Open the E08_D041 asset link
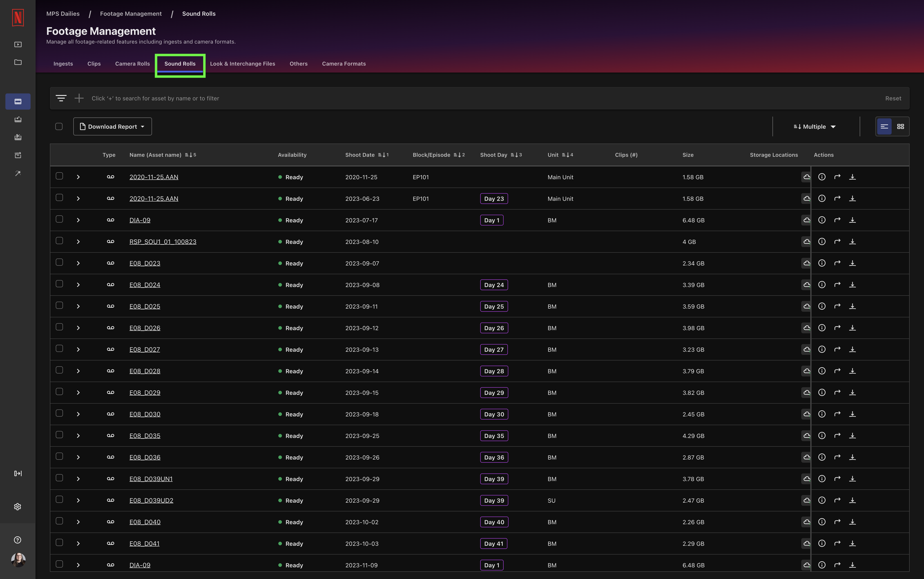 click(145, 543)
